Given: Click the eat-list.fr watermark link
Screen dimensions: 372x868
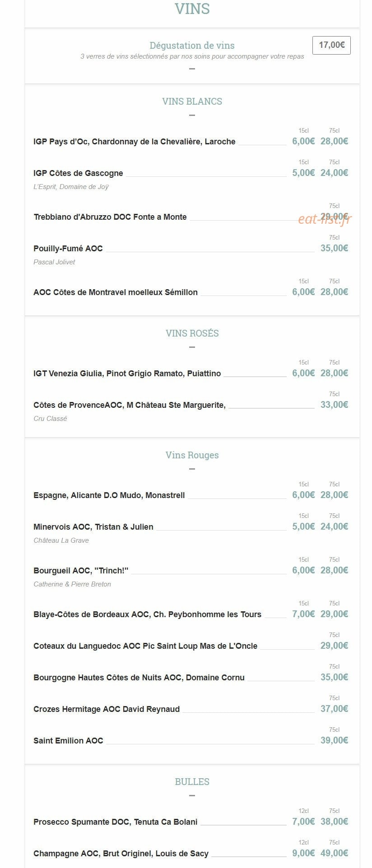Looking at the screenshot, I should (x=325, y=219).
